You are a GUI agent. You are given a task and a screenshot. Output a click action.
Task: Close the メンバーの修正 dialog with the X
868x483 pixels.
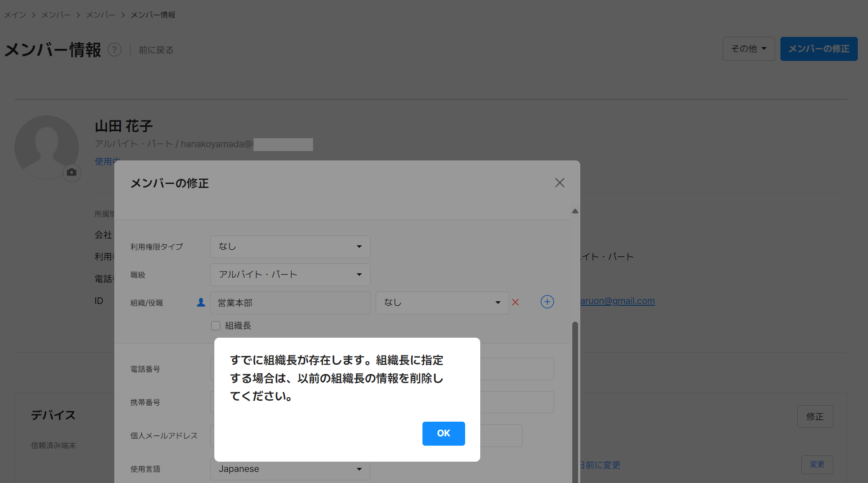(x=559, y=183)
